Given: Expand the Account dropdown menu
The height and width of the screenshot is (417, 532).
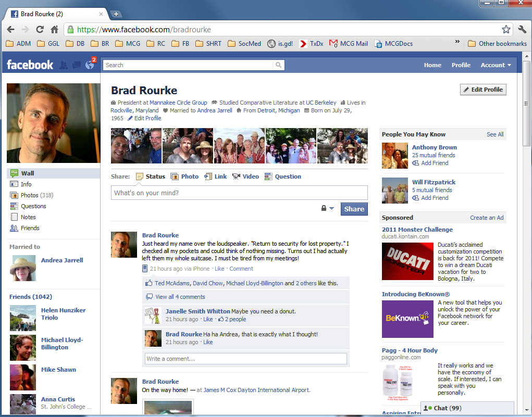Looking at the screenshot, I should coord(496,65).
